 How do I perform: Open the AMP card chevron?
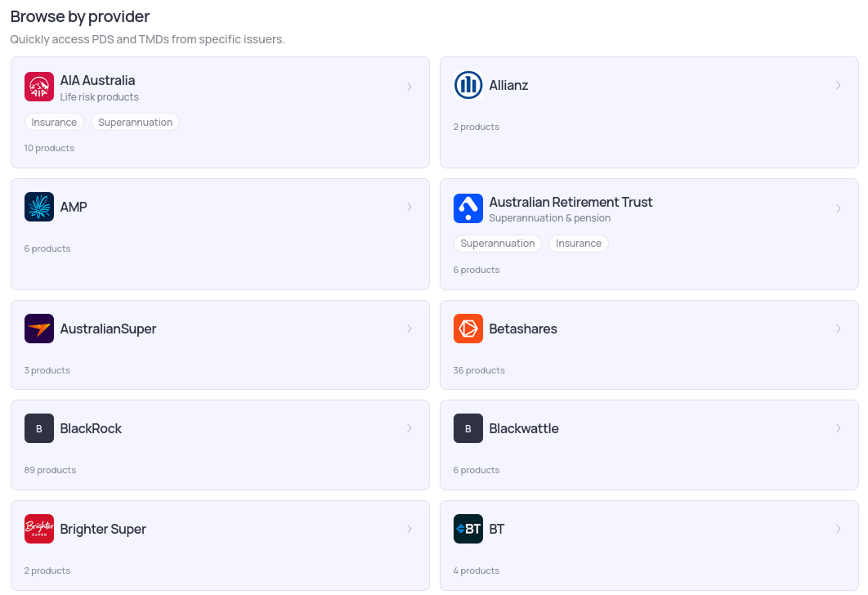point(409,207)
